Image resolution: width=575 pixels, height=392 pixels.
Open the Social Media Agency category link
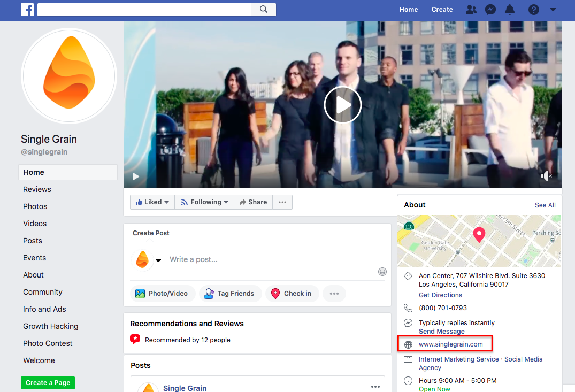click(523, 359)
